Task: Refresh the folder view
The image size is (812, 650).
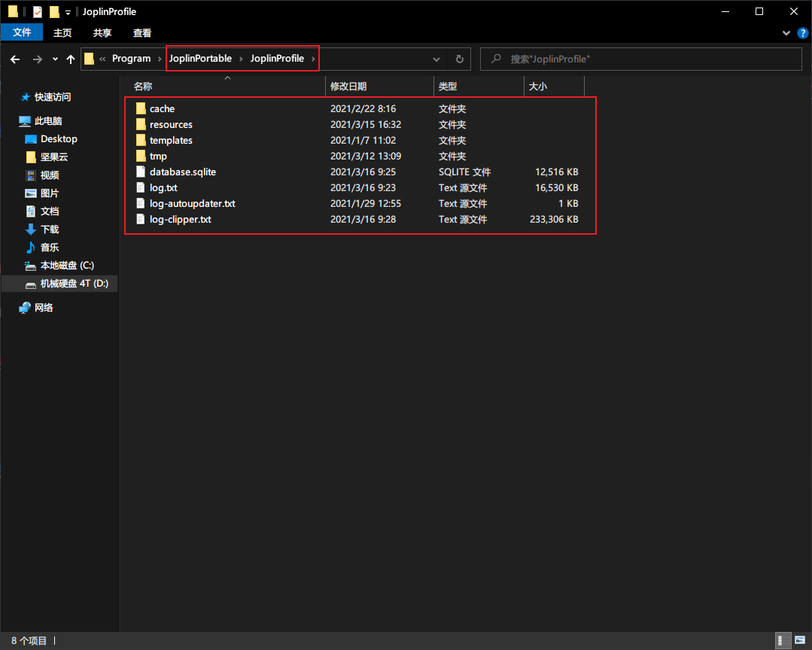Action: pyautogui.click(x=459, y=59)
